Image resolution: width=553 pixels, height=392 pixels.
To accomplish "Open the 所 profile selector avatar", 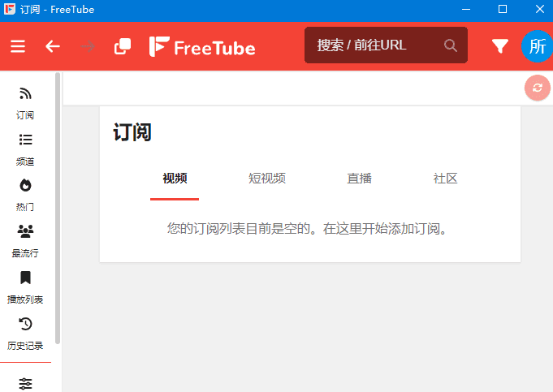I will click(537, 46).
